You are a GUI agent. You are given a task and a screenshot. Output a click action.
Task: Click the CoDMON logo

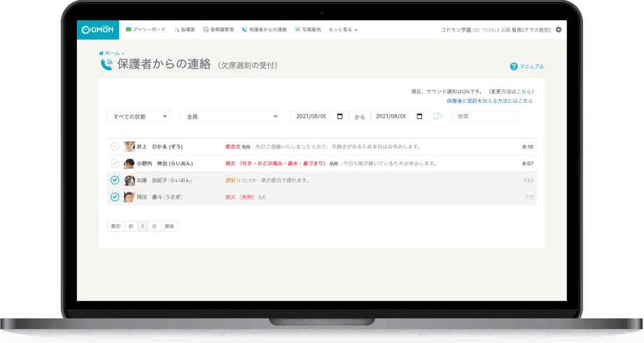tap(97, 29)
